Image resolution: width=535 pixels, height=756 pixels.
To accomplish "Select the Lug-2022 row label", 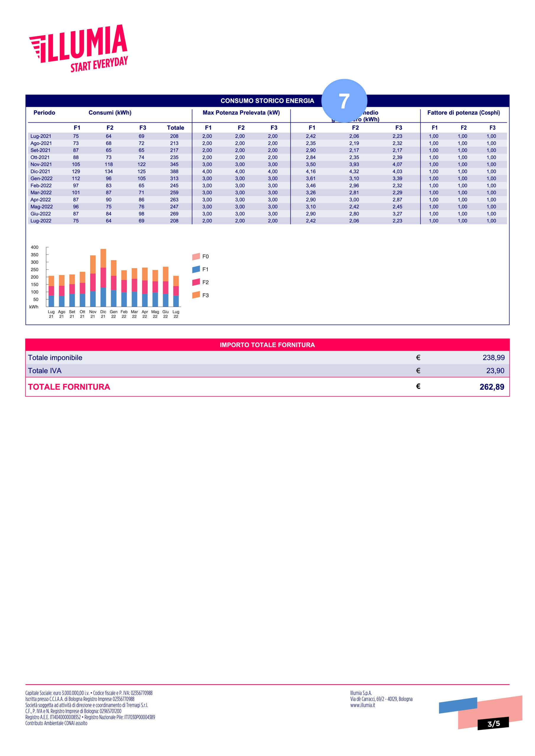I will pos(41,221).
